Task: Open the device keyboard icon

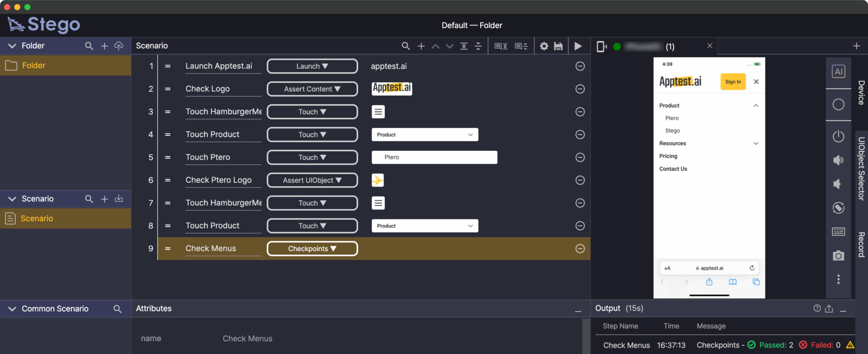Action: point(838,232)
